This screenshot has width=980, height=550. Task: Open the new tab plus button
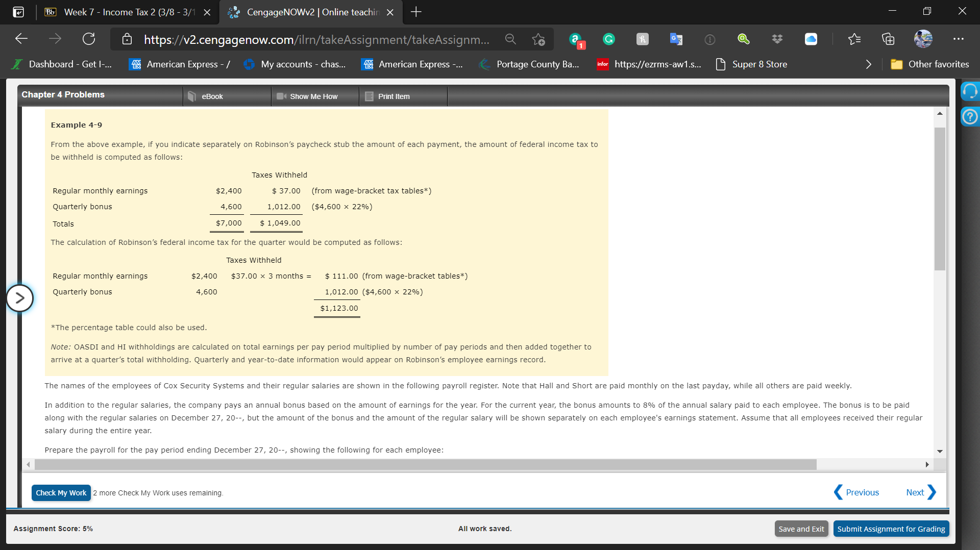click(x=416, y=12)
